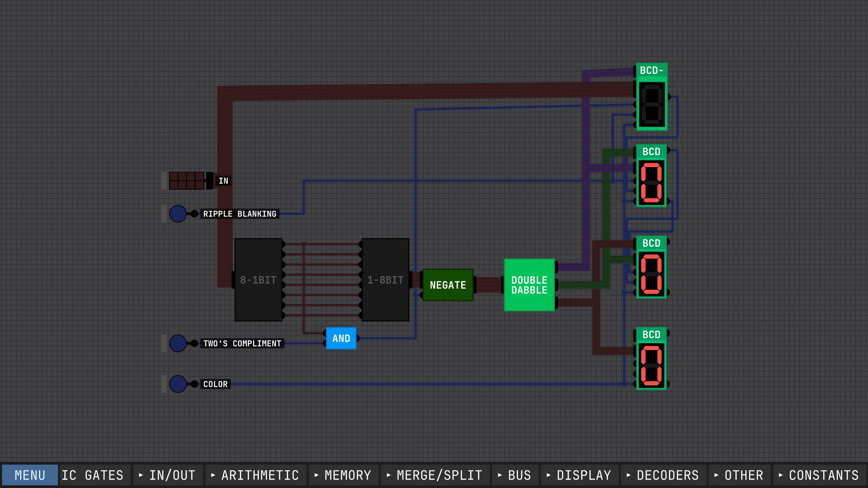The height and width of the screenshot is (488, 868).
Task: Select the bottom BCD display showing 0
Action: (x=651, y=359)
